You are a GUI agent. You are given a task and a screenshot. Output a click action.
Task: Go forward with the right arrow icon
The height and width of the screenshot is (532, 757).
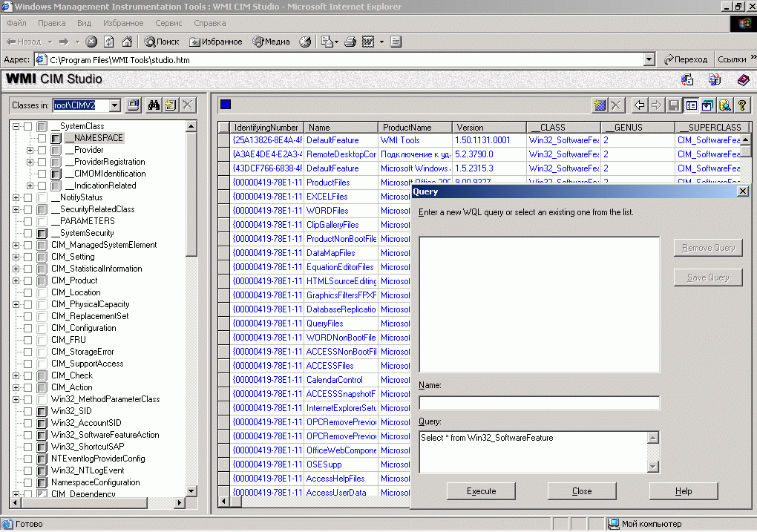656,105
